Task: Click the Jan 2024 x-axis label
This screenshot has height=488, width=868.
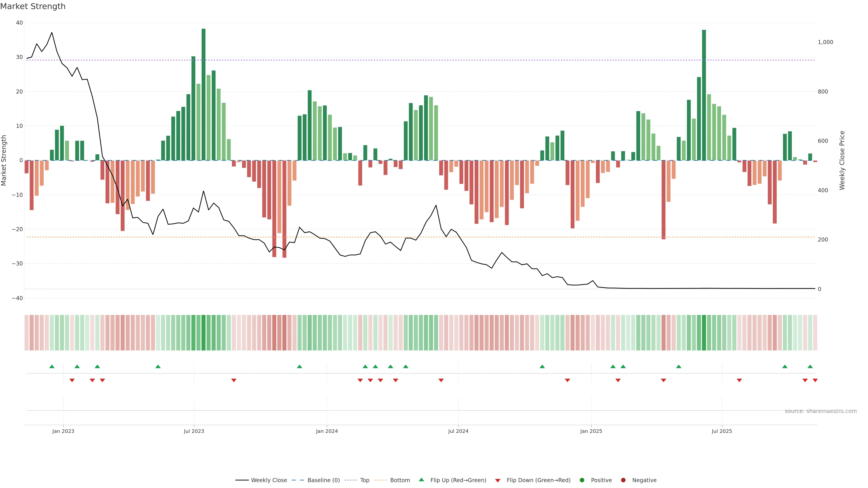Action: pos(326,431)
